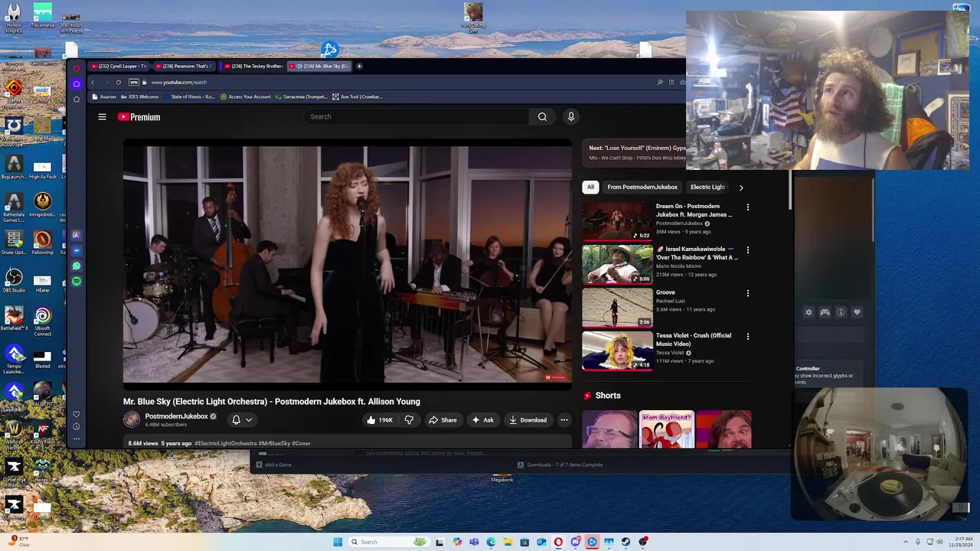Open Ubisoft Connect desktop shortcut

pos(43,321)
